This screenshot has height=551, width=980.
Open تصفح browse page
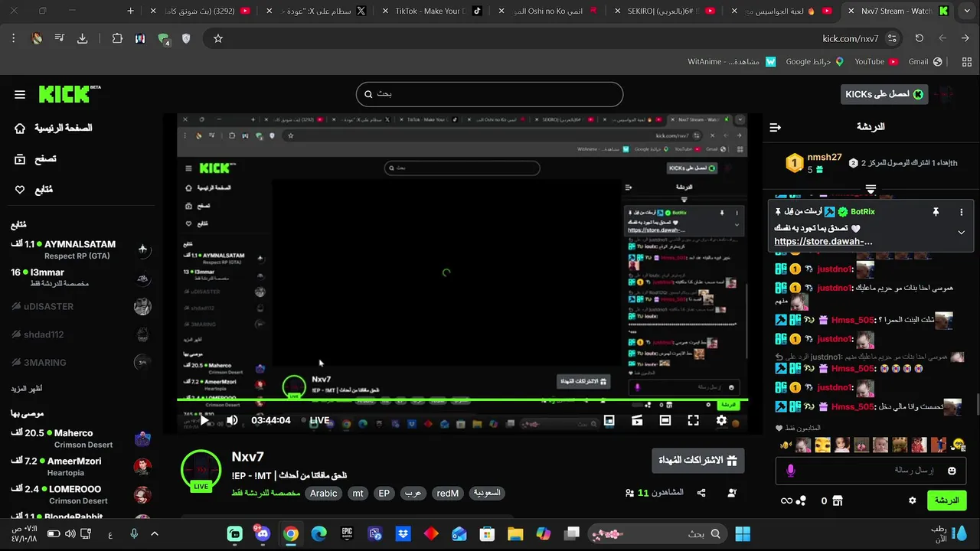[35, 159]
